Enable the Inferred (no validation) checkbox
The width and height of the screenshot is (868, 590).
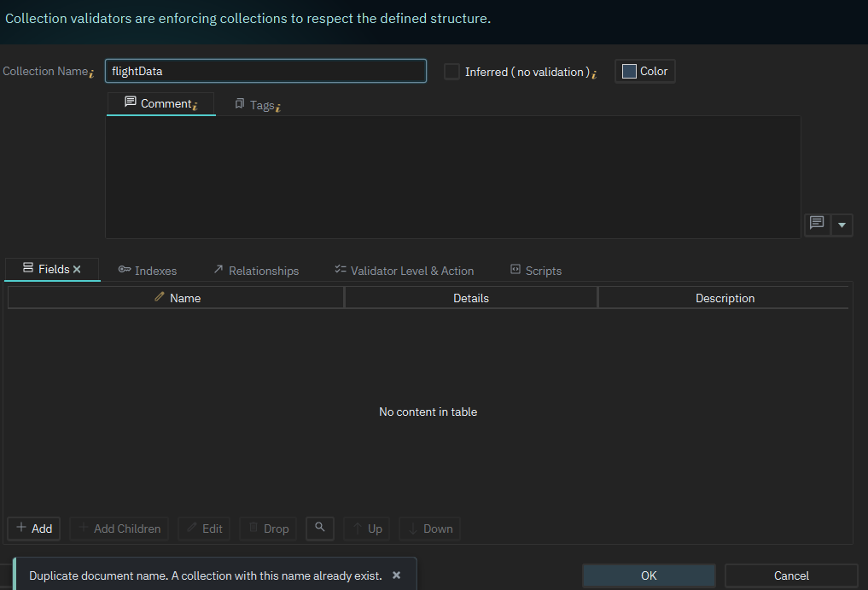(451, 72)
